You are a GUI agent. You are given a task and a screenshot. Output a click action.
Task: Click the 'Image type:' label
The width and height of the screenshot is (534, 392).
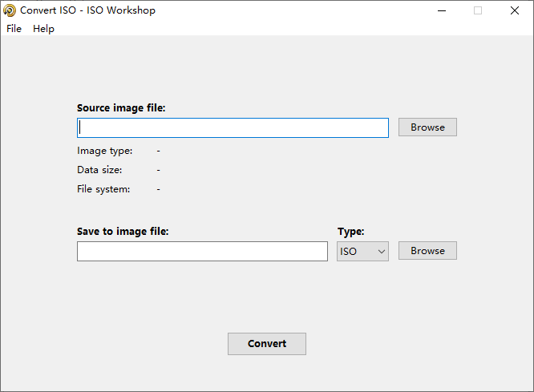click(x=104, y=151)
